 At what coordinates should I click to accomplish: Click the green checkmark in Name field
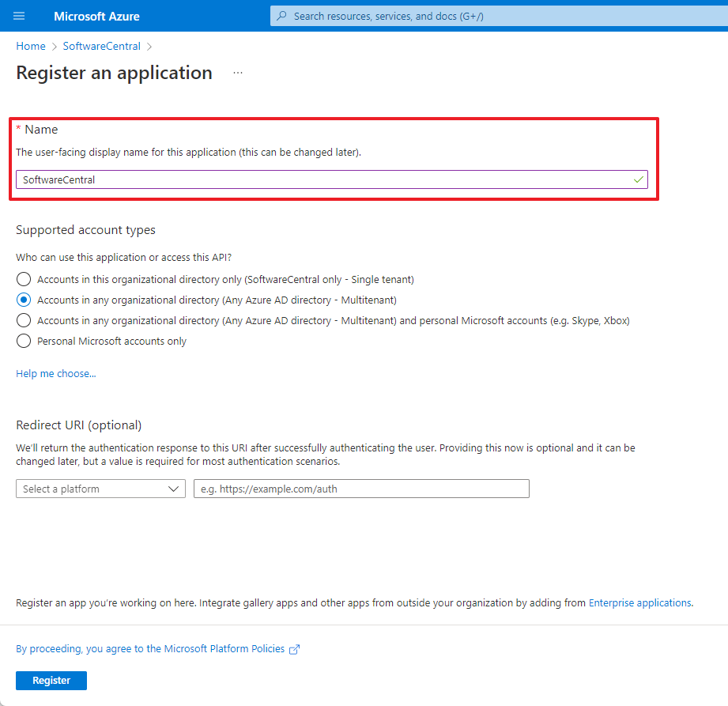coord(638,180)
